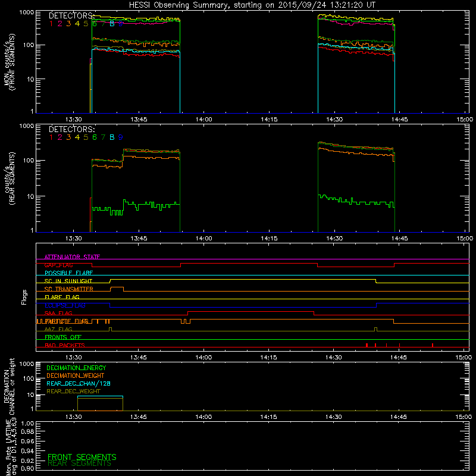Click the DECIMATION_WEIGHT legend entry
The height and width of the screenshot is (476, 476).
click(x=76, y=375)
